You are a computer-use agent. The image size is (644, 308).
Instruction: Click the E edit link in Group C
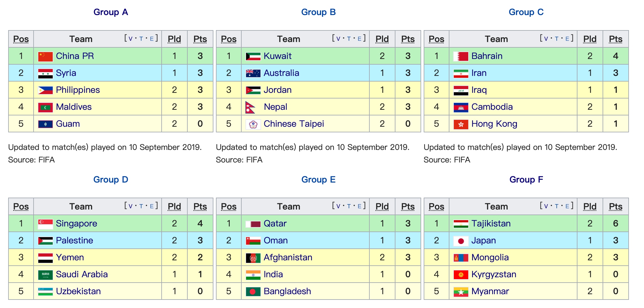(x=567, y=39)
